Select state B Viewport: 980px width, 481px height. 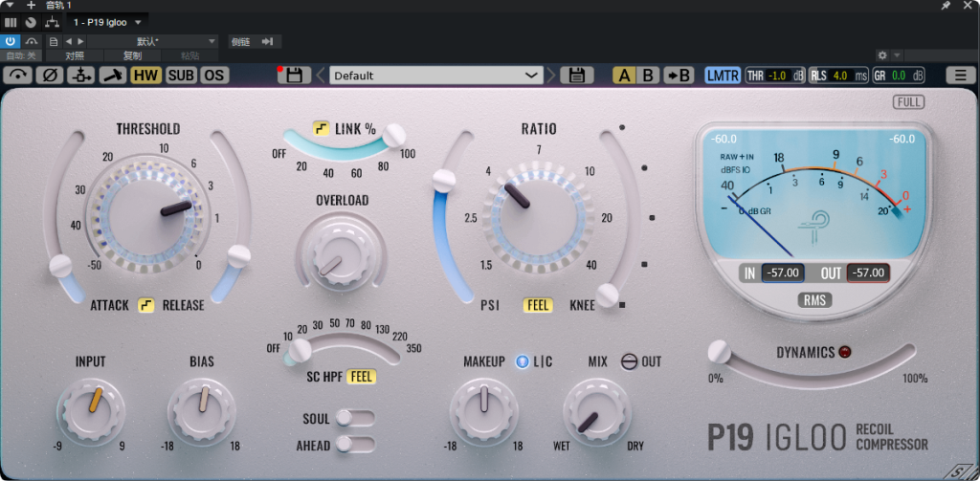click(x=648, y=76)
